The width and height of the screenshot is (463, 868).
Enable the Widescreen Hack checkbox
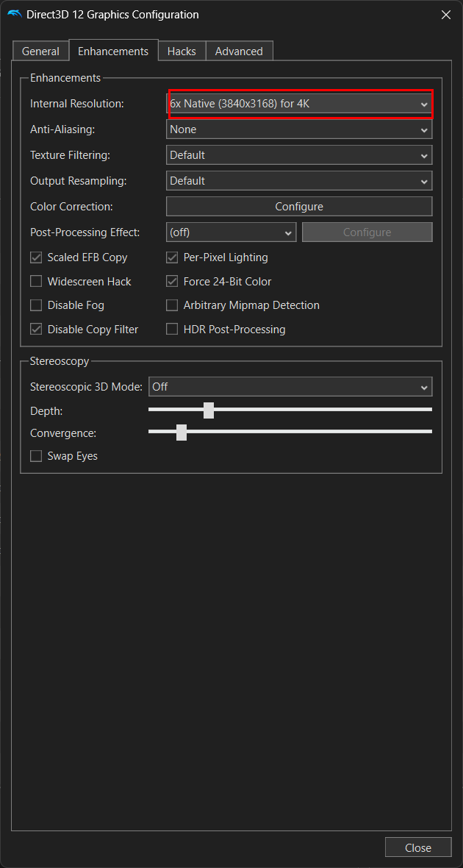[x=36, y=282]
